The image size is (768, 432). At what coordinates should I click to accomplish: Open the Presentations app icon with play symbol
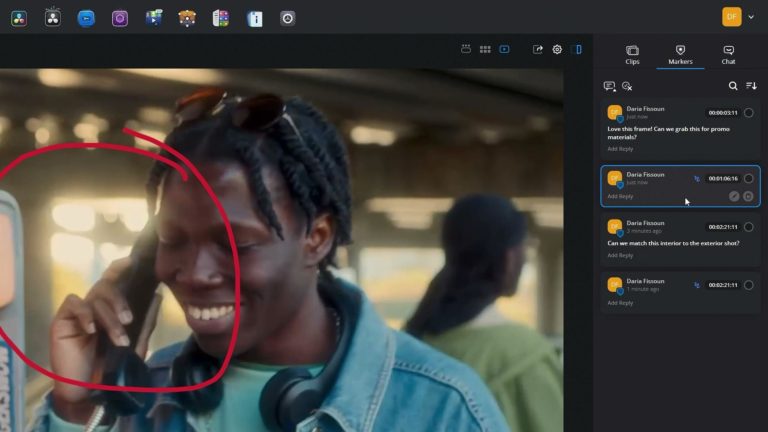click(153, 19)
